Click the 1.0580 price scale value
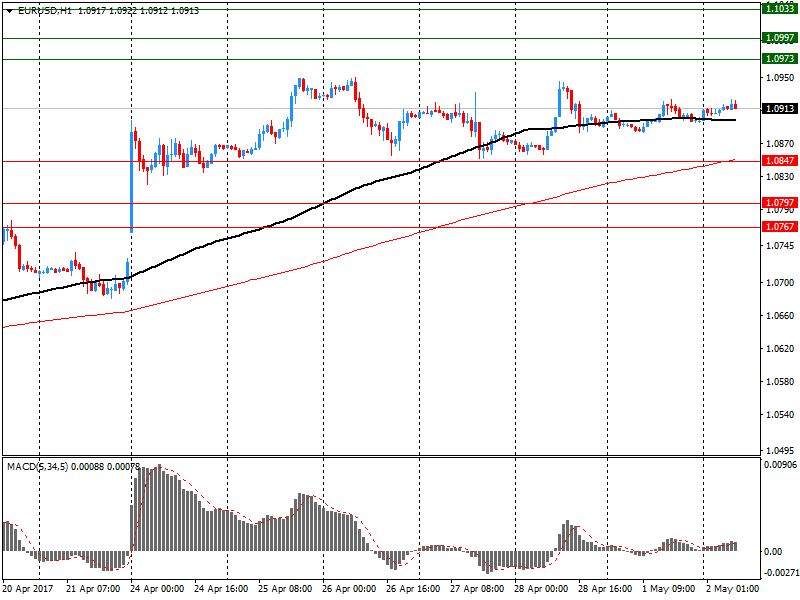Viewport: 800px width, 600px height. point(780,382)
